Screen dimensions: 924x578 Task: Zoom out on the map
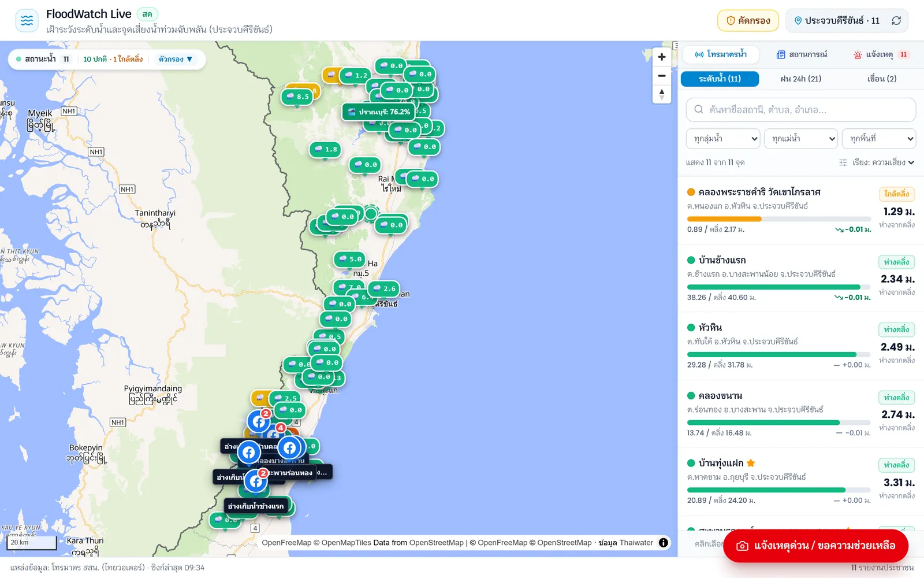point(662,76)
